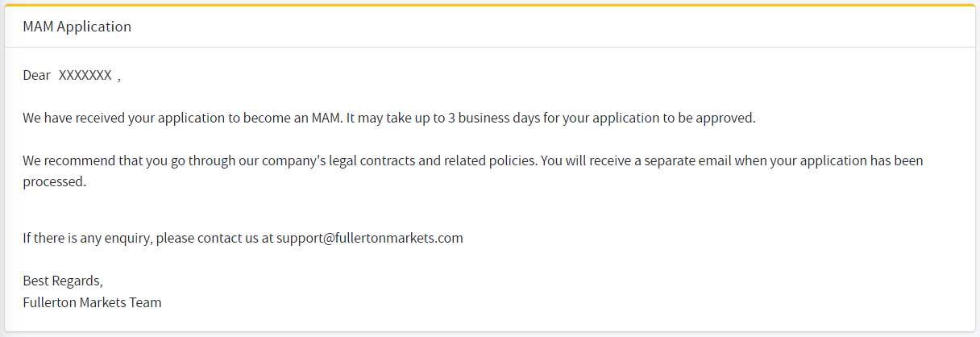The height and width of the screenshot is (337, 980).
Task: Click the word "Dear" in the greeting
Action: (36, 76)
